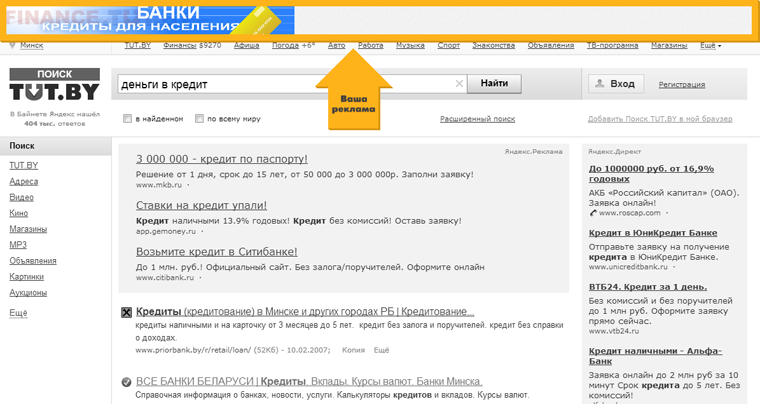Expand 'Ещё' in the left sidebar
760x404 pixels.
18,313
